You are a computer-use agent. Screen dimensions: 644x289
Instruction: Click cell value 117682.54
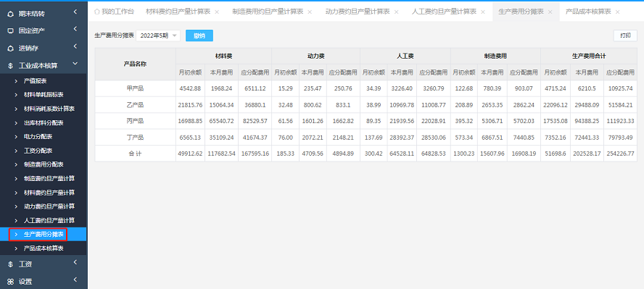[221, 154]
